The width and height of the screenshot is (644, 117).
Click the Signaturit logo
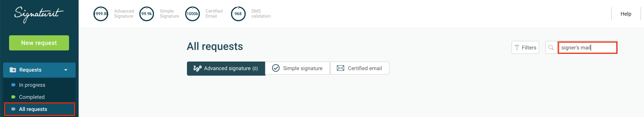[x=39, y=14]
